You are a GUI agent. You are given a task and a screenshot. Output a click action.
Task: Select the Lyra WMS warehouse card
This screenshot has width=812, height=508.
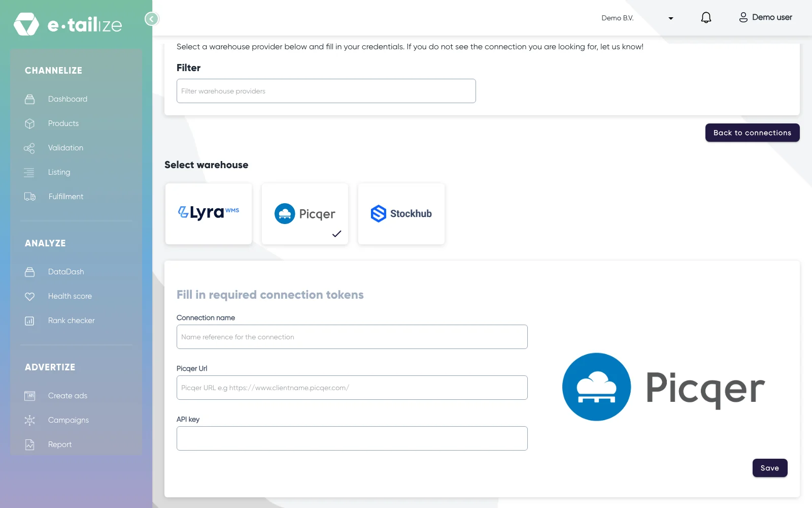[209, 214]
